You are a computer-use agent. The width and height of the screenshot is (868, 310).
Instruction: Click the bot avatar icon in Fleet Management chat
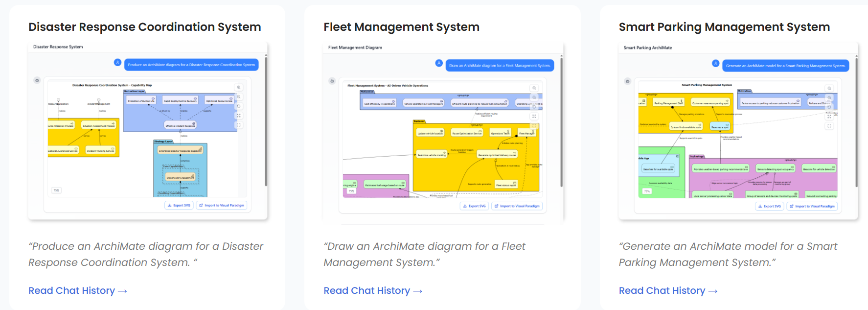point(332,81)
